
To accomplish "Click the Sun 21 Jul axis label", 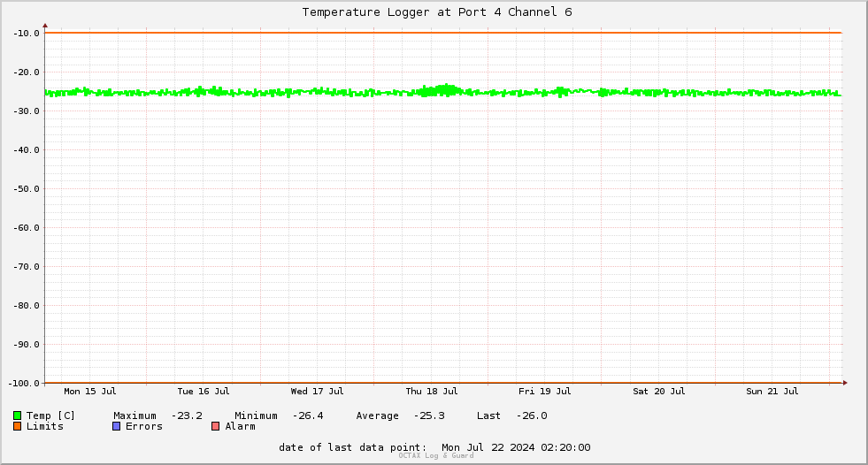I will click(x=772, y=392).
